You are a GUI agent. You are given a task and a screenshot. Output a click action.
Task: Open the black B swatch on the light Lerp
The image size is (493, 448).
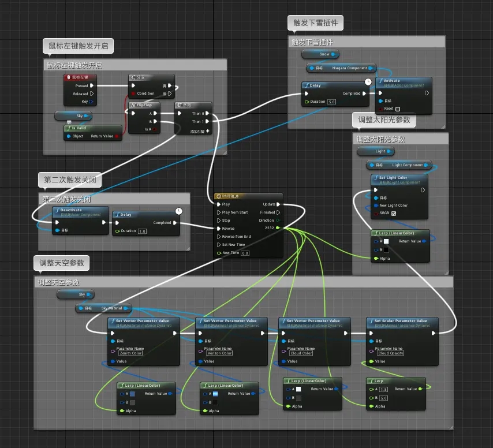click(386, 250)
